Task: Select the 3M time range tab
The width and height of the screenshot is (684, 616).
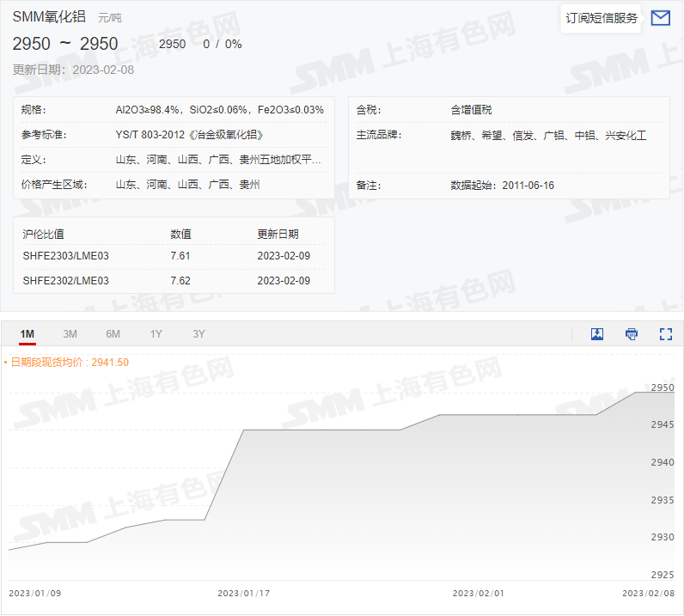Action: click(70, 334)
